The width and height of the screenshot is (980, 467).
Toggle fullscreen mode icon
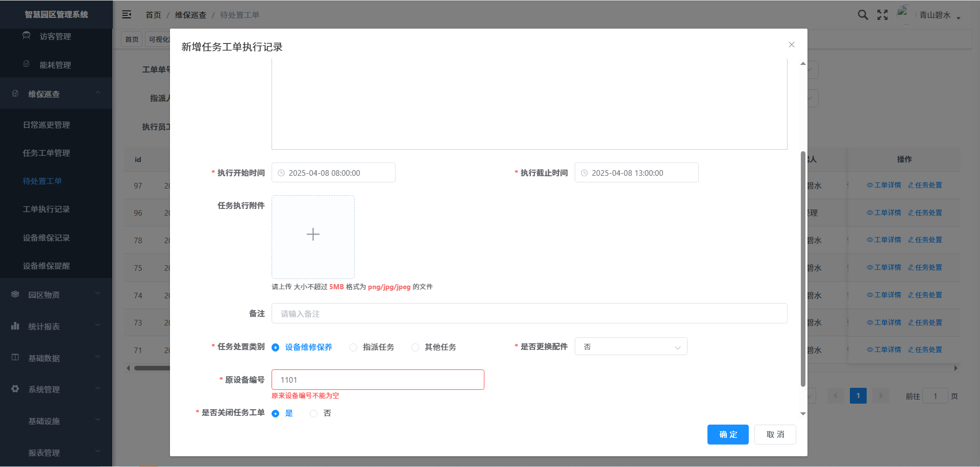pyautogui.click(x=883, y=15)
